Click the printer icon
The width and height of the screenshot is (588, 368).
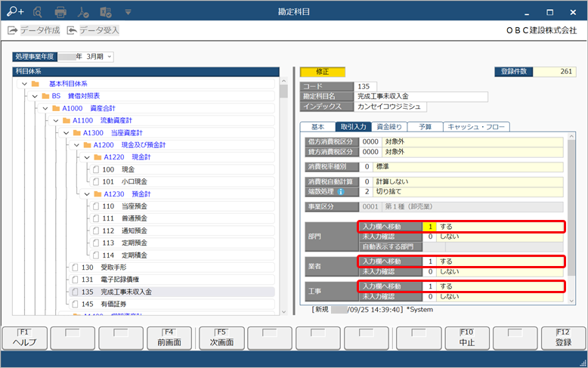(x=60, y=12)
